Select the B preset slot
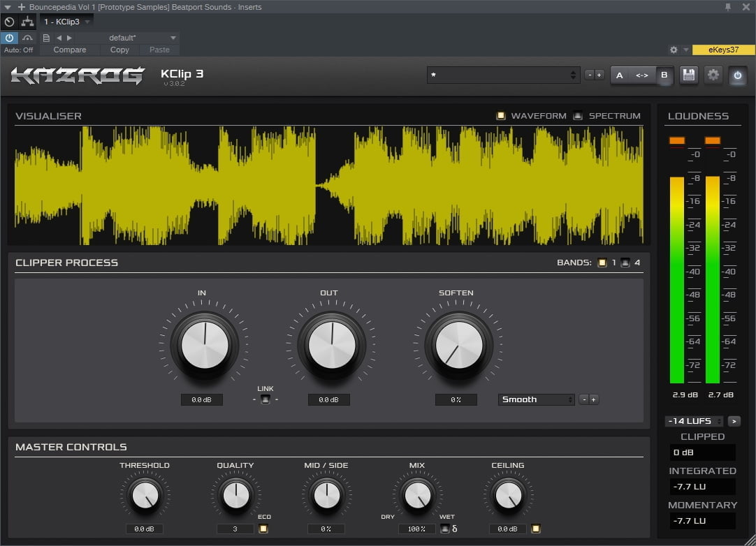The width and height of the screenshot is (756, 546). [664, 75]
